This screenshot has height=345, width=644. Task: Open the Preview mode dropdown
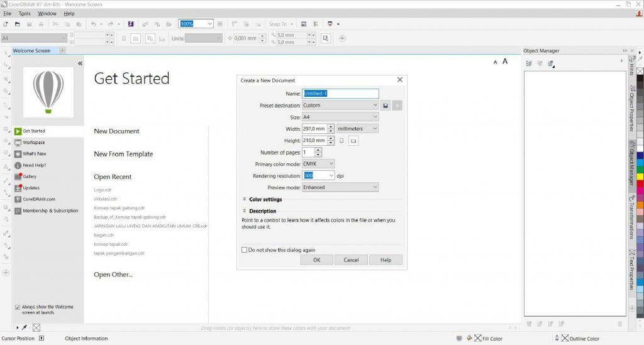coord(340,187)
